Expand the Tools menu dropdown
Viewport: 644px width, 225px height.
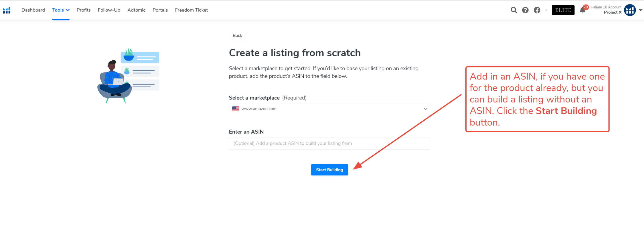(61, 10)
